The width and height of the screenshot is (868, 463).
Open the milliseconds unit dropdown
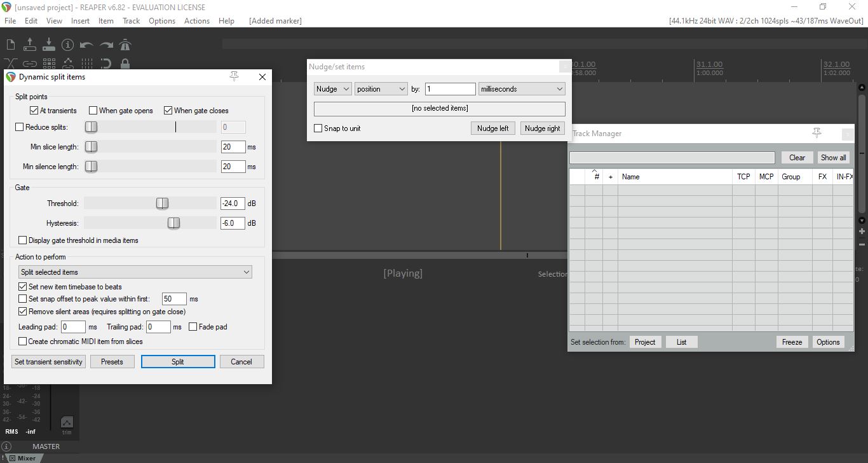coord(522,89)
